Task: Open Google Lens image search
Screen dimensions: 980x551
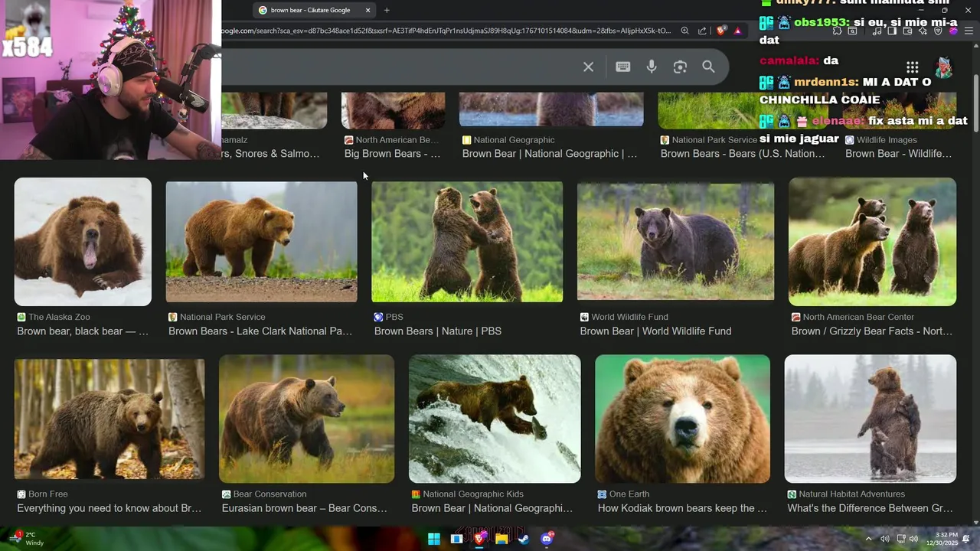Action: pyautogui.click(x=680, y=67)
